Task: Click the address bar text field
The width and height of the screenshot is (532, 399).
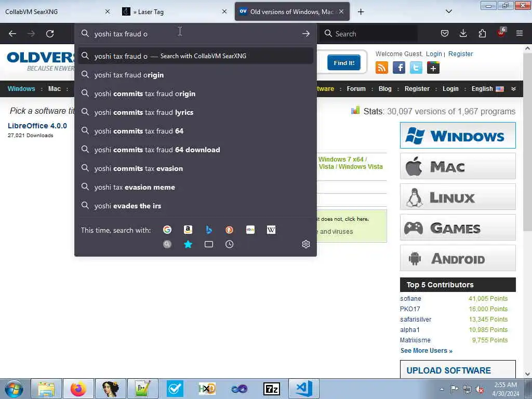Action: click(195, 34)
